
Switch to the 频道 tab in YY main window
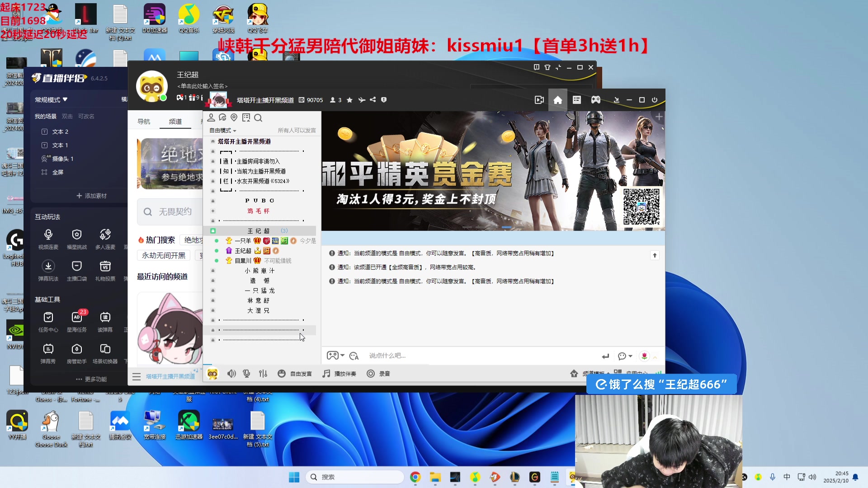tap(175, 122)
